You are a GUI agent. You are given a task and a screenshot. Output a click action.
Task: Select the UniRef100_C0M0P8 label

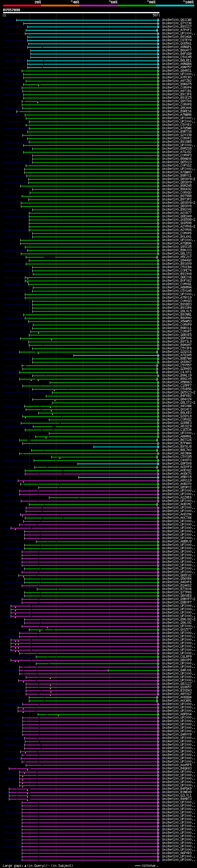tap(177, 104)
